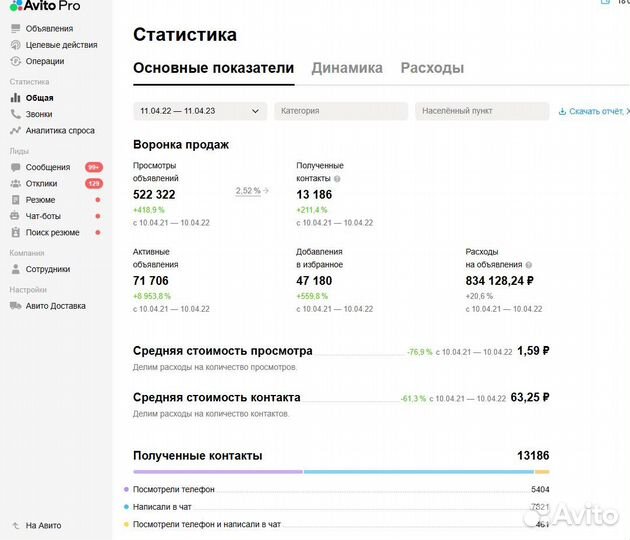Click the Средняя стоимость просмотра heading
The width and height of the screenshot is (630, 540).
click(x=223, y=351)
